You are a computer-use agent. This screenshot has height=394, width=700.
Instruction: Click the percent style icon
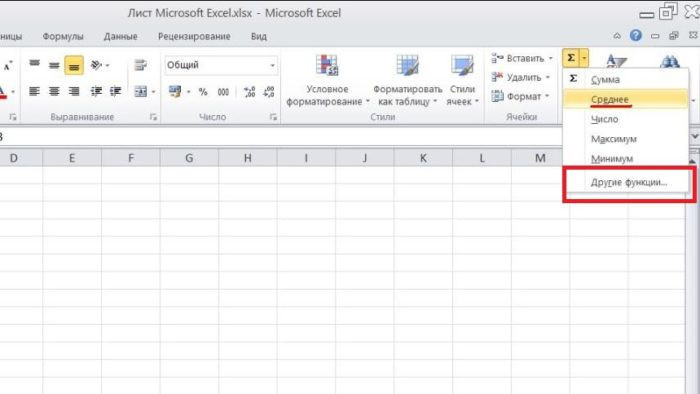pos(203,92)
